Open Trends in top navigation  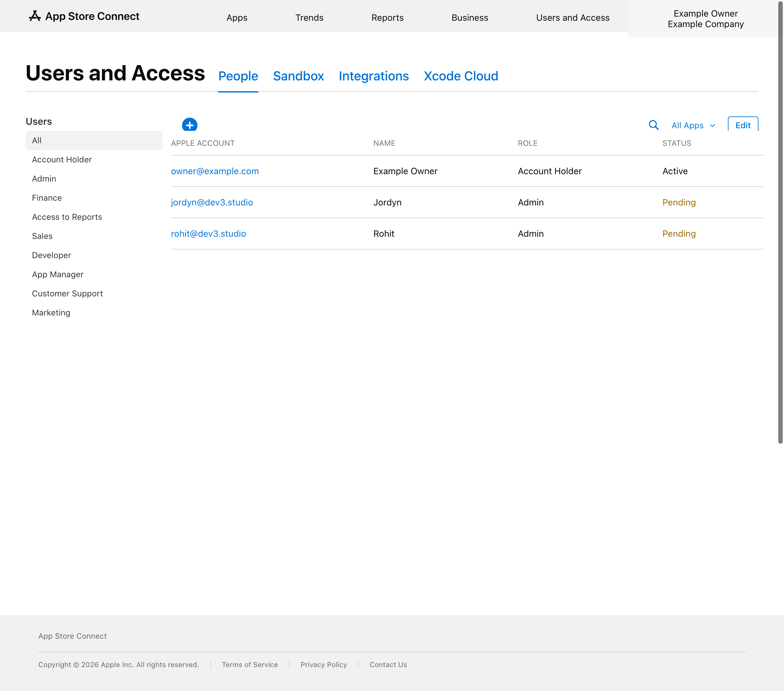tap(309, 18)
